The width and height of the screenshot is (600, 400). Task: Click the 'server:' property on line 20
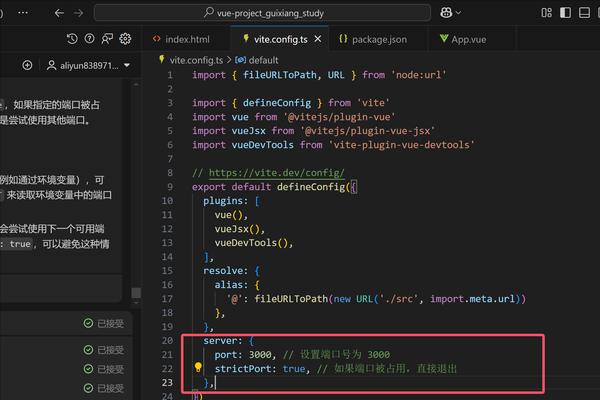tap(223, 341)
